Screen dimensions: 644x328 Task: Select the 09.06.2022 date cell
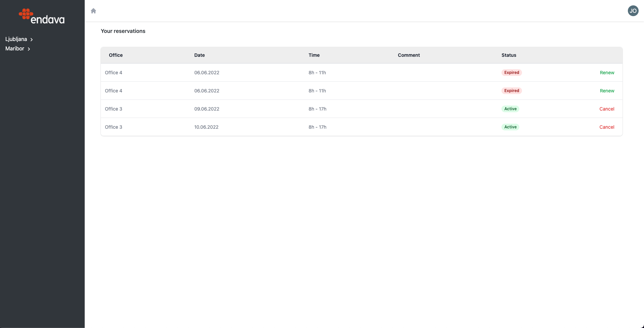(x=207, y=109)
